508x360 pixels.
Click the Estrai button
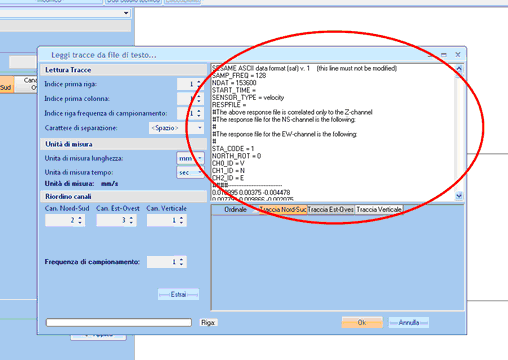pos(178,294)
